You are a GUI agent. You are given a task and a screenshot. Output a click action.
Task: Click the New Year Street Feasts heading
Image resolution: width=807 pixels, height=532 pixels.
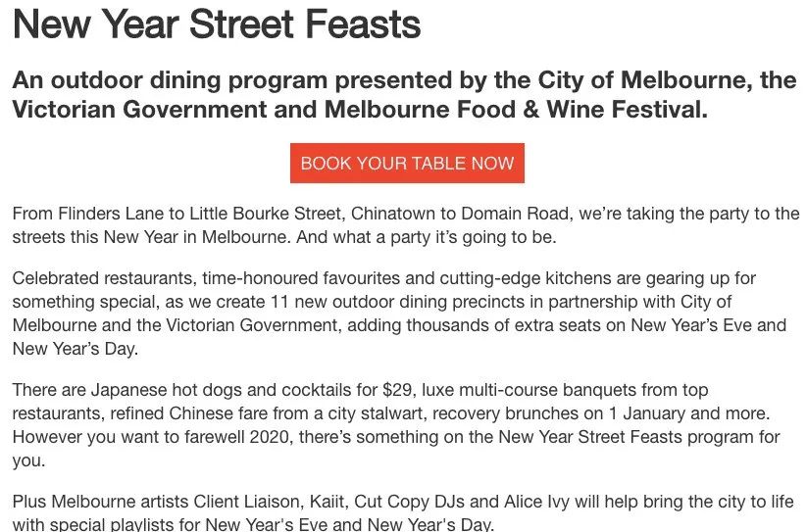[217, 24]
